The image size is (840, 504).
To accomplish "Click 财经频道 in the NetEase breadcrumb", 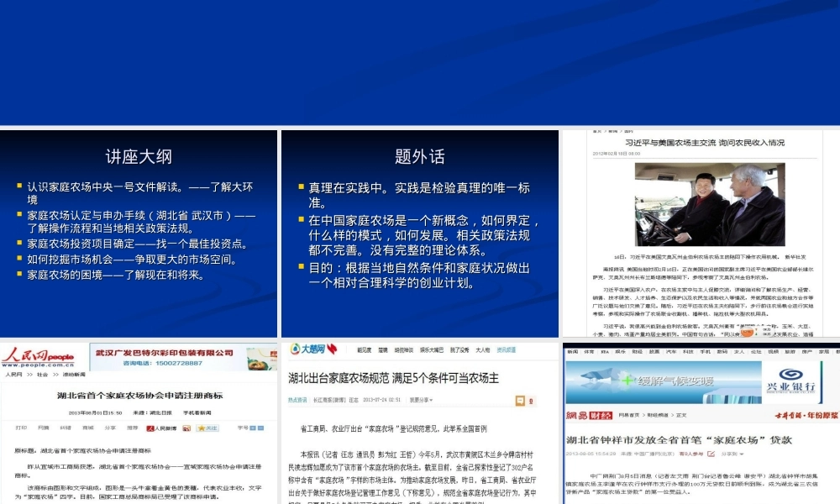I will tap(658, 415).
